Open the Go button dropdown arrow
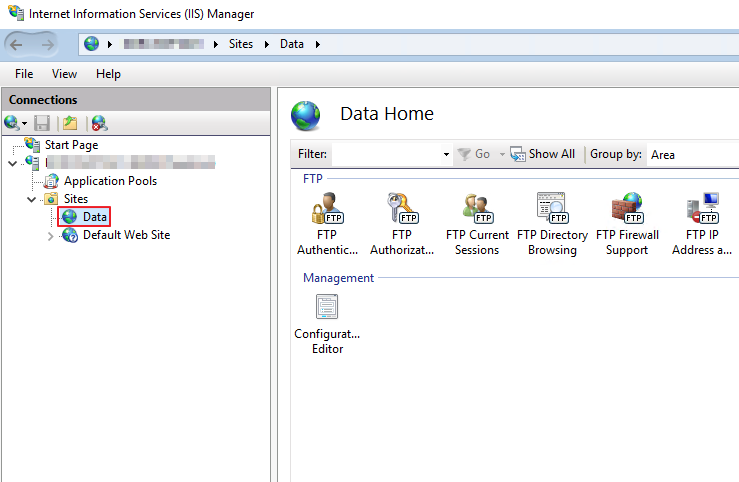The image size is (739, 482). click(502, 154)
